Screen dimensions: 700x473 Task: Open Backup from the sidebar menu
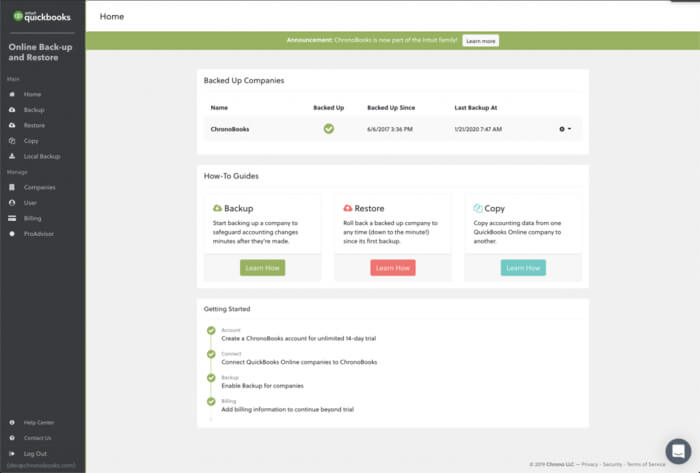34,110
